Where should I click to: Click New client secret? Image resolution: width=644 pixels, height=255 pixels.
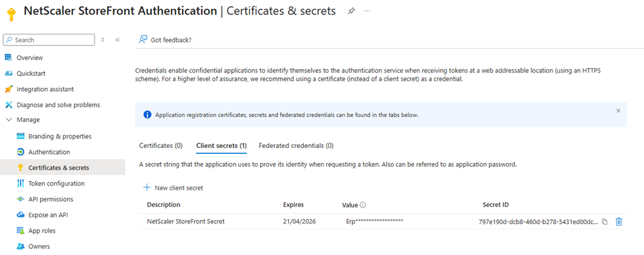click(x=173, y=188)
